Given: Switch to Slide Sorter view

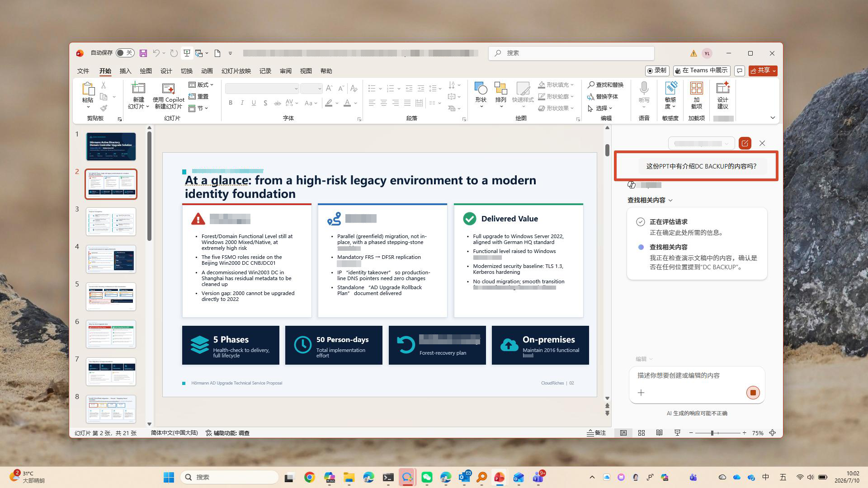Looking at the screenshot, I should click(641, 433).
